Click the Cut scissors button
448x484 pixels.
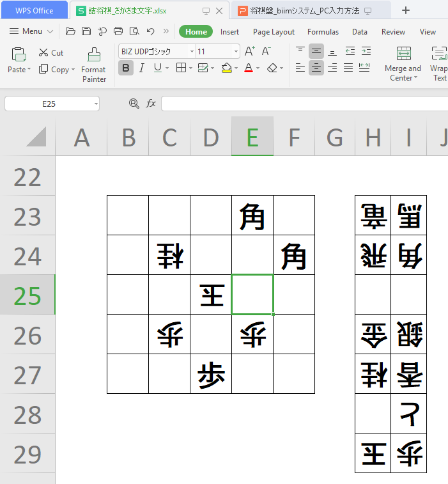coord(51,52)
